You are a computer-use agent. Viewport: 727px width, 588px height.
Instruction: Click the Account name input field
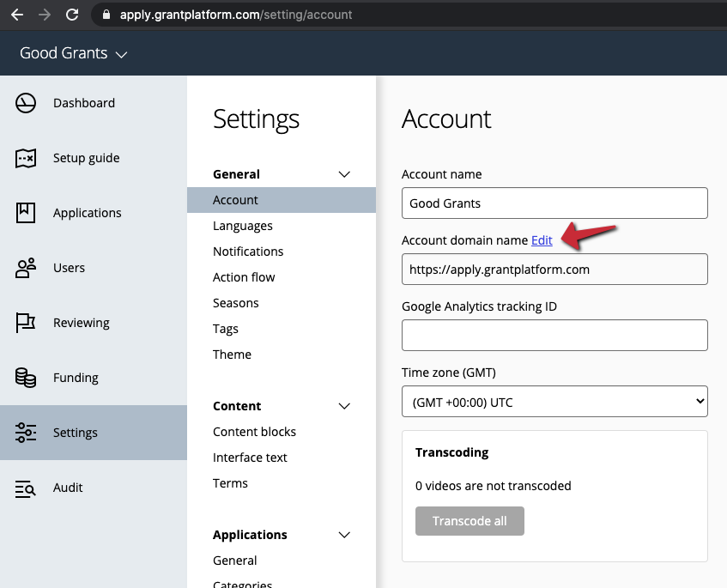point(554,203)
